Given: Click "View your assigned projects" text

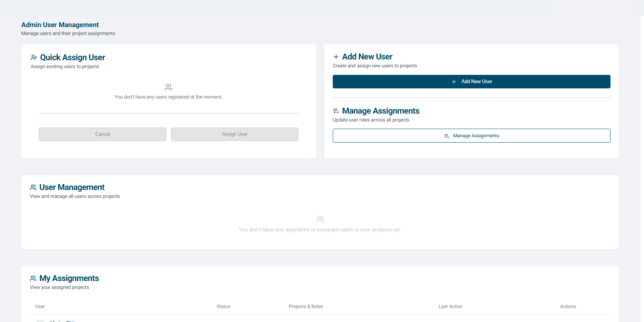Looking at the screenshot, I should point(59,287).
